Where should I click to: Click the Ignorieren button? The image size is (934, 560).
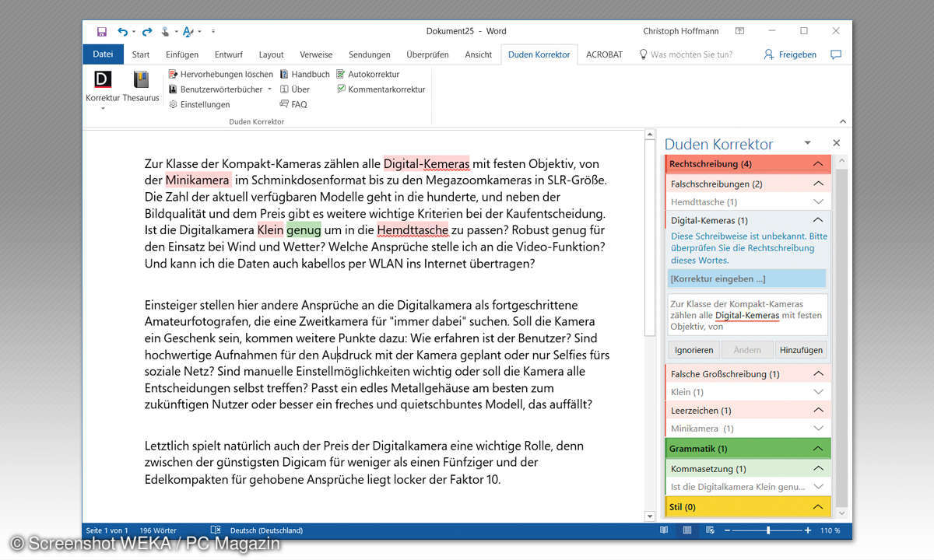click(x=694, y=350)
